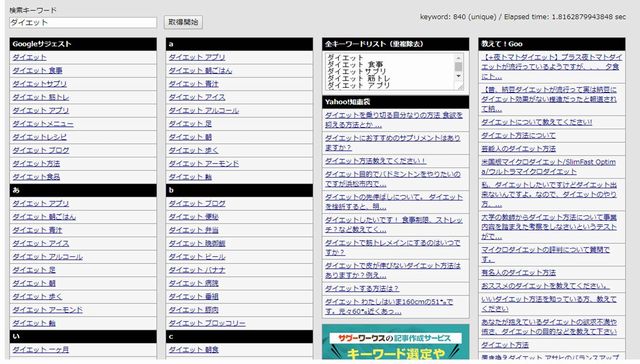
Task: Open Yahoo!知恵袋 question mentioning 160cm
Action: [389, 306]
